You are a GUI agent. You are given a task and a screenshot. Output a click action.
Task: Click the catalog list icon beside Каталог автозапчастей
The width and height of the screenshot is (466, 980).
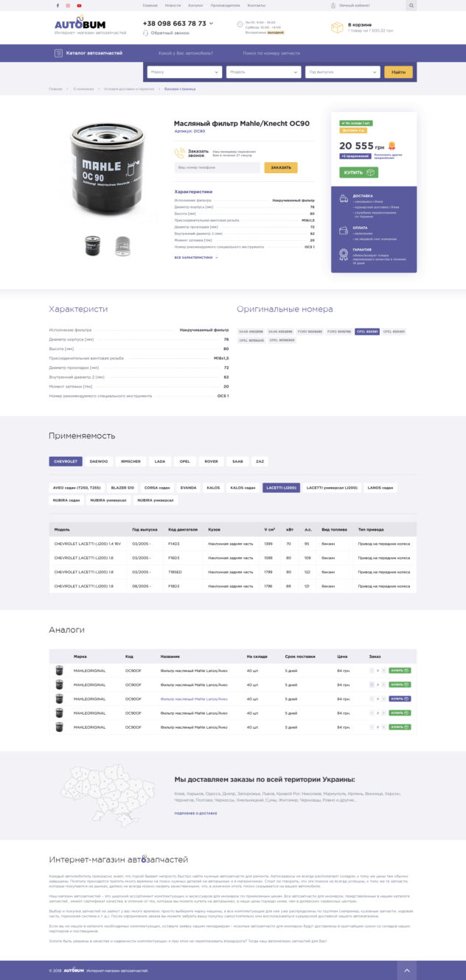tap(58, 54)
